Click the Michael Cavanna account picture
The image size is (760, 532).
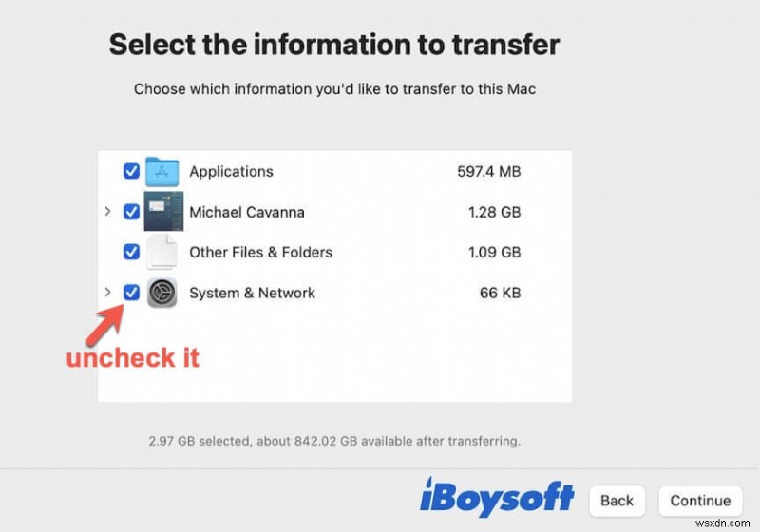coord(162,212)
